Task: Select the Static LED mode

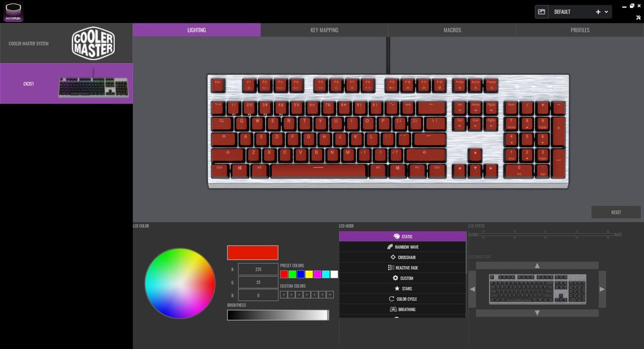Action: click(403, 236)
